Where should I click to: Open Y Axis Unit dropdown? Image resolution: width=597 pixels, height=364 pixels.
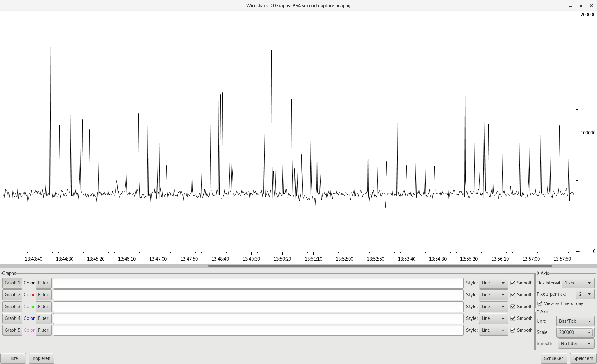coord(575,321)
